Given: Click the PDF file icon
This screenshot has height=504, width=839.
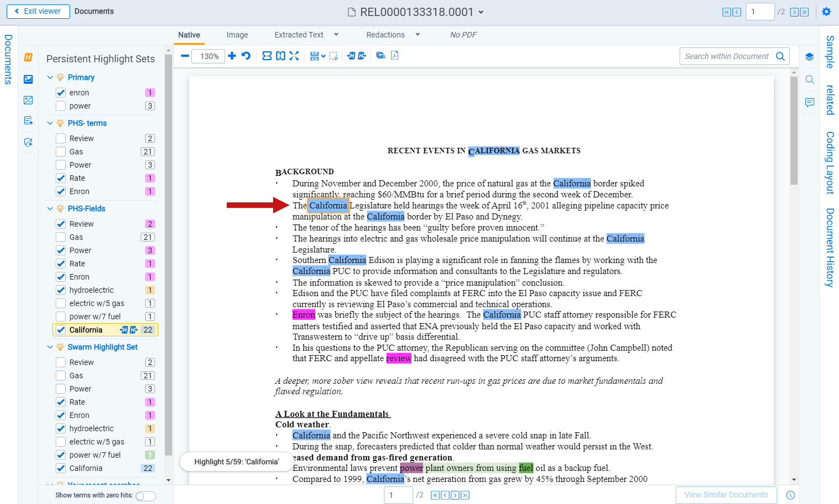Looking at the screenshot, I should pyautogui.click(x=395, y=55).
